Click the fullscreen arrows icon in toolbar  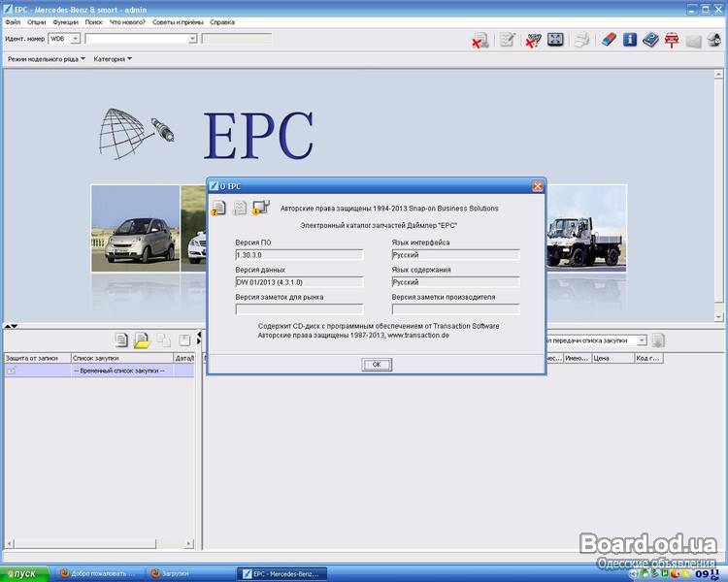(x=555, y=40)
